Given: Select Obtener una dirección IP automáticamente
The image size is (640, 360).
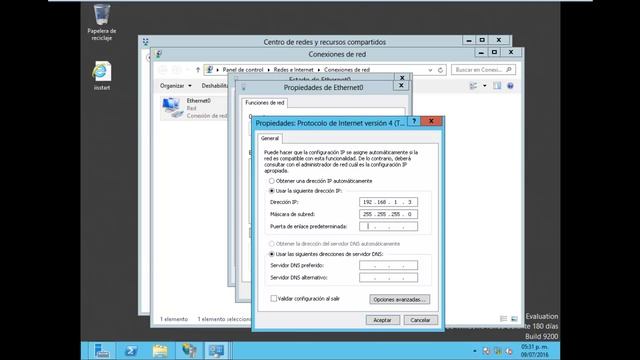Looking at the screenshot, I should tap(271, 181).
